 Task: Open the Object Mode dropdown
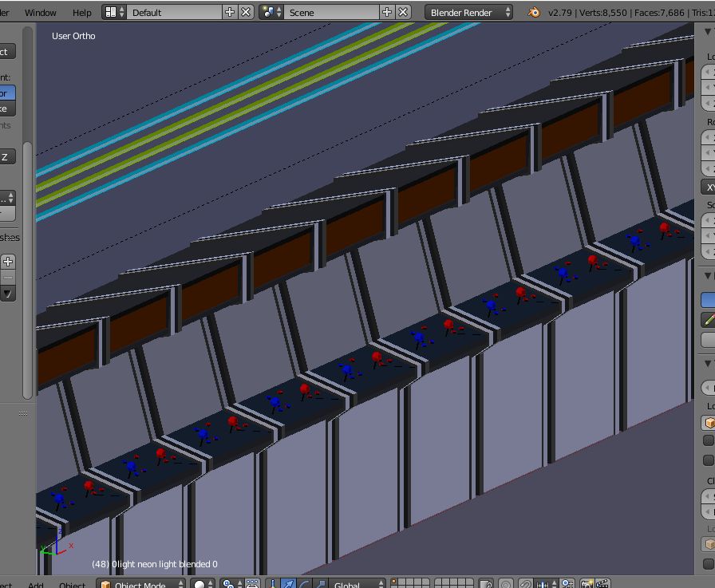point(141,584)
